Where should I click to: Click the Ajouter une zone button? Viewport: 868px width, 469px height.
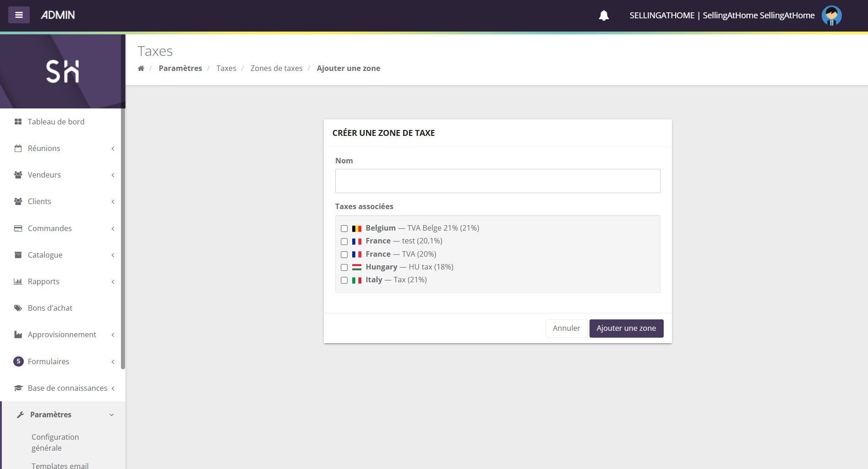tap(626, 329)
